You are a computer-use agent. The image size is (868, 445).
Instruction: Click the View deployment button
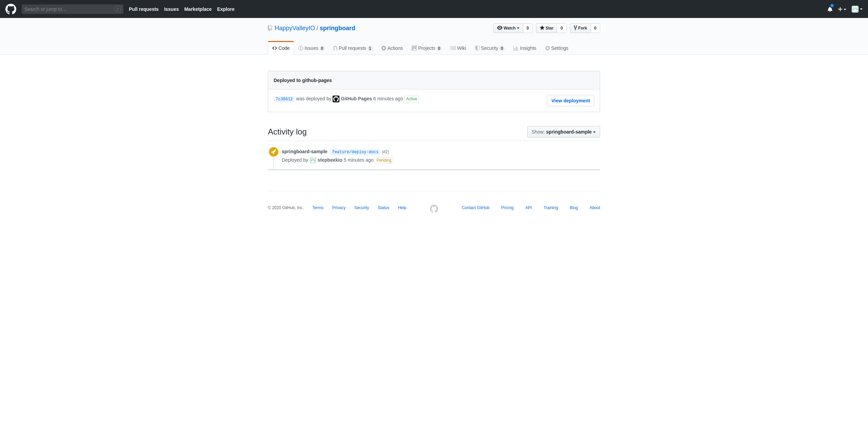pos(570,101)
